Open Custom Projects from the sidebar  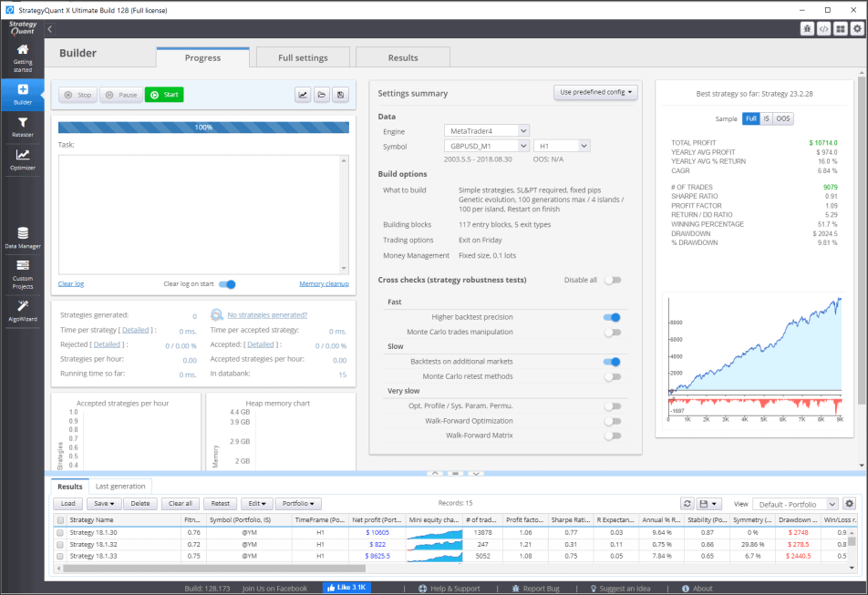pyautogui.click(x=23, y=274)
